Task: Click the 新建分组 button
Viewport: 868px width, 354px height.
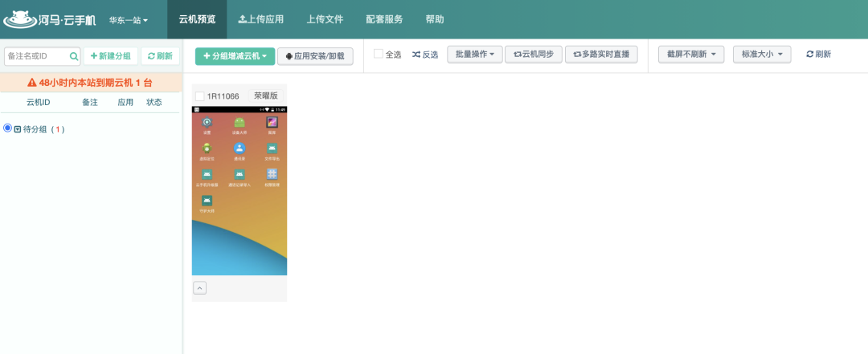Action: tap(111, 56)
